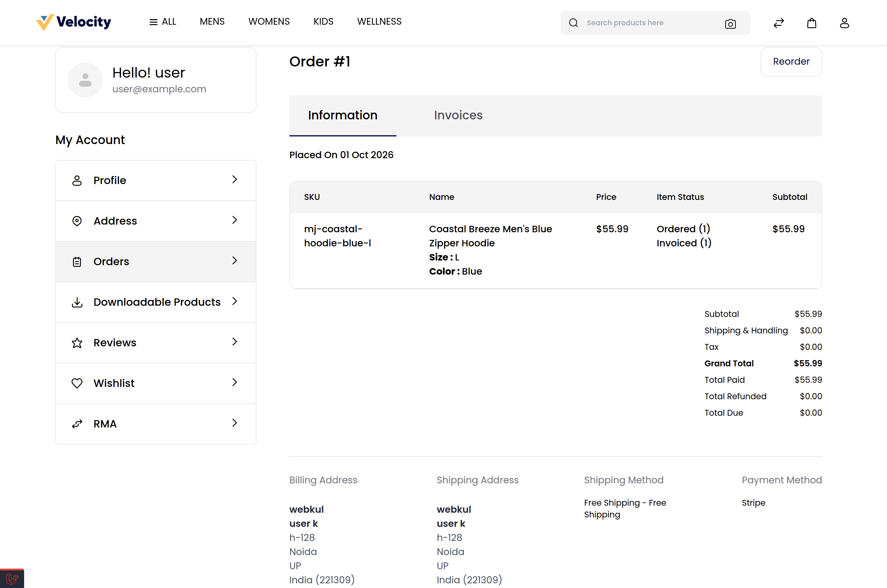Image resolution: width=887 pixels, height=588 pixels.
Task: Switch to the Information tab
Action: pos(342,115)
